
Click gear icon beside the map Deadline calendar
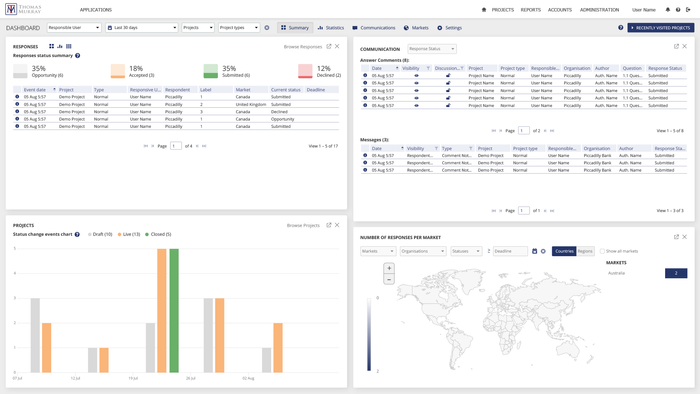(x=543, y=251)
